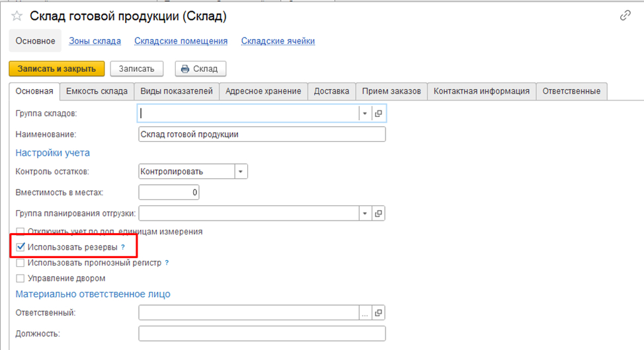This screenshot has width=644, height=350.
Task: Open the Группа складов selection form icon
Action: (x=379, y=114)
